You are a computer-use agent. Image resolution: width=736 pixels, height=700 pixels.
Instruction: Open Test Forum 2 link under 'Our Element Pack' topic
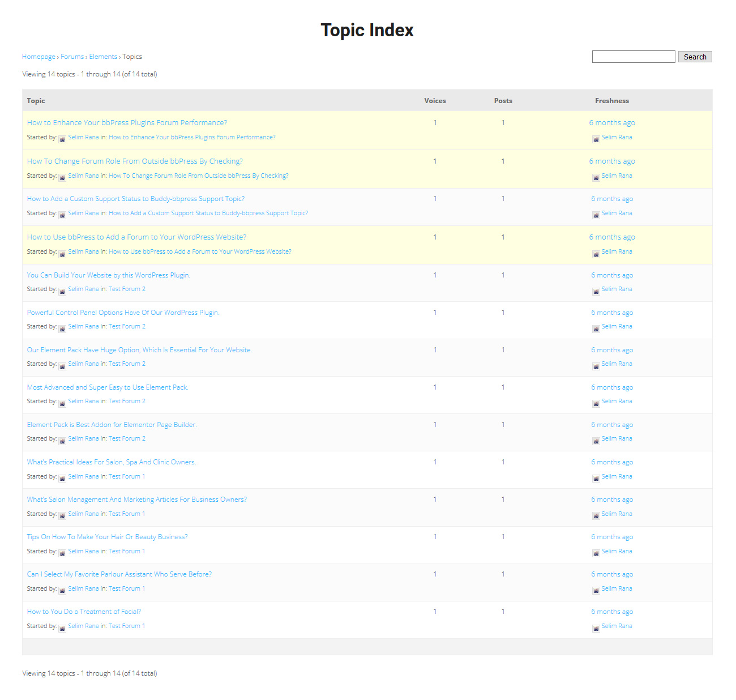tap(127, 364)
